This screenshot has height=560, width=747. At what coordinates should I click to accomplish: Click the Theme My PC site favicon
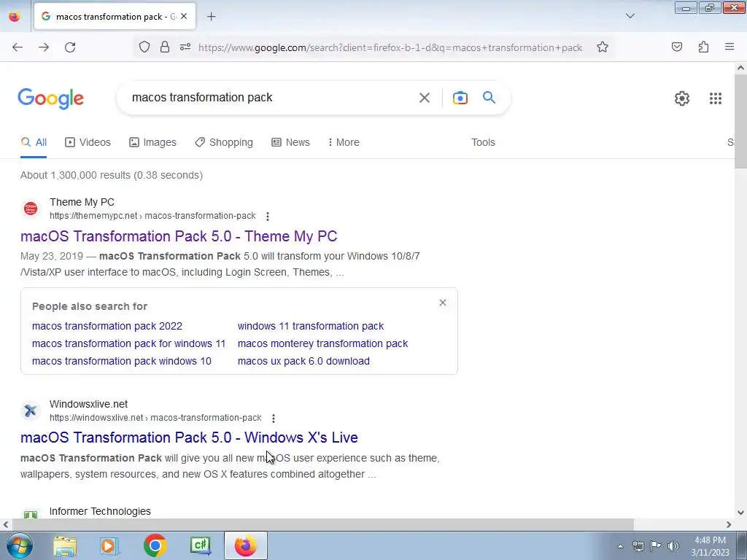click(x=31, y=209)
